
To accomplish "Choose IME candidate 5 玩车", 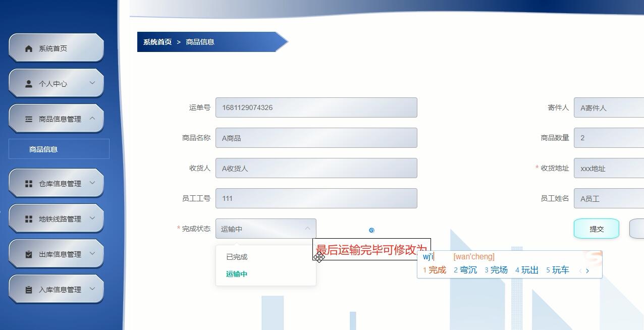I will point(558,270).
